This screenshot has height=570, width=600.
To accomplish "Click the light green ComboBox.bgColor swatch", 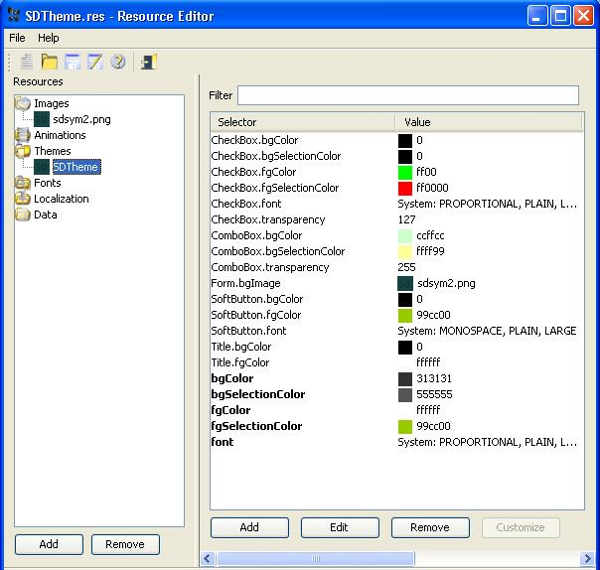I will (405, 236).
